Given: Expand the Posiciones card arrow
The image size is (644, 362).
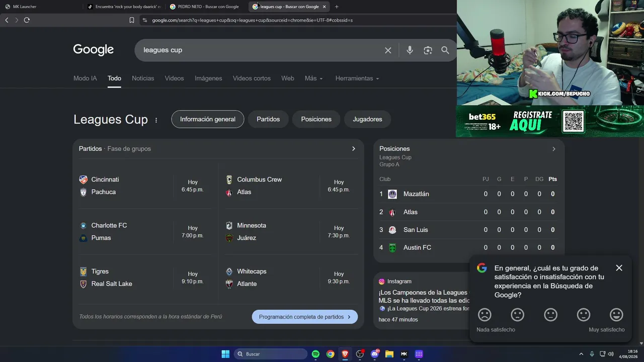Looking at the screenshot, I should pos(554,149).
